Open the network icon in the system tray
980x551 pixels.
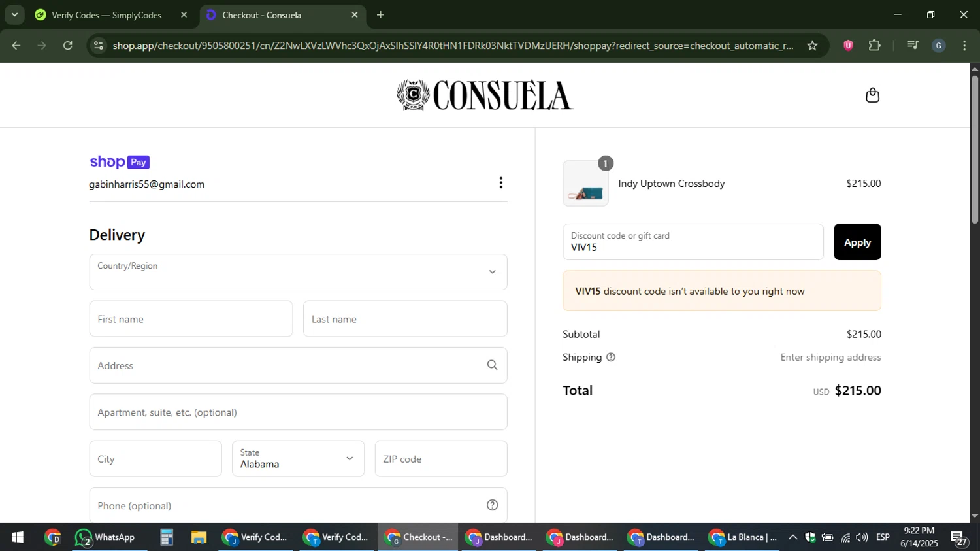click(x=845, y=537)
